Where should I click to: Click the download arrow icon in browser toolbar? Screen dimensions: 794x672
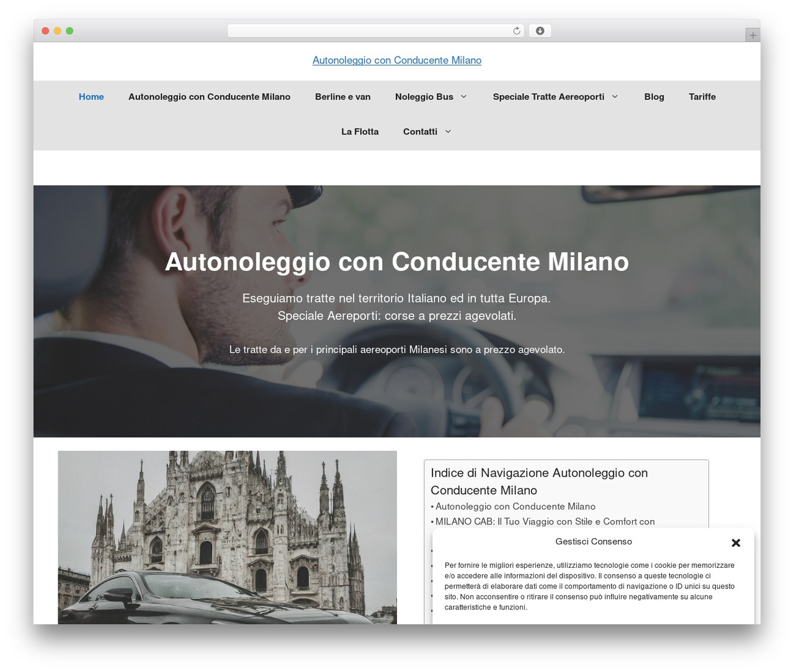pos(540,31)
